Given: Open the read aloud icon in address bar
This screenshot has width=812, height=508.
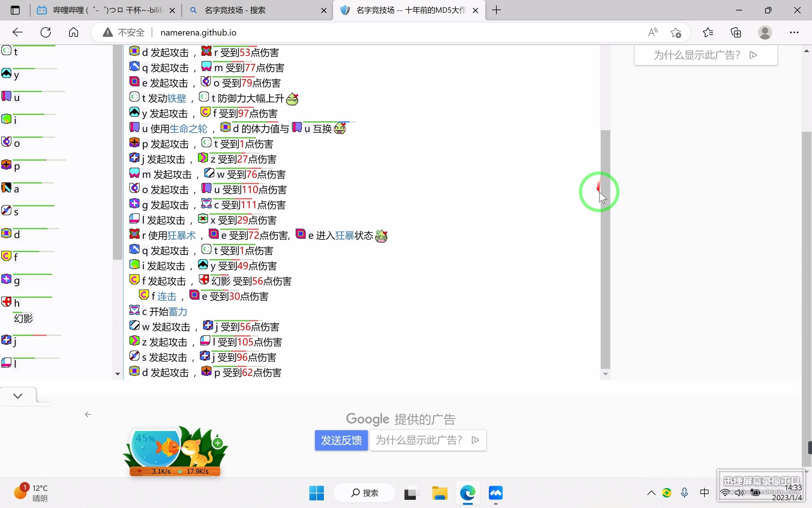Looking at the screenshot, I should point(653,32).
